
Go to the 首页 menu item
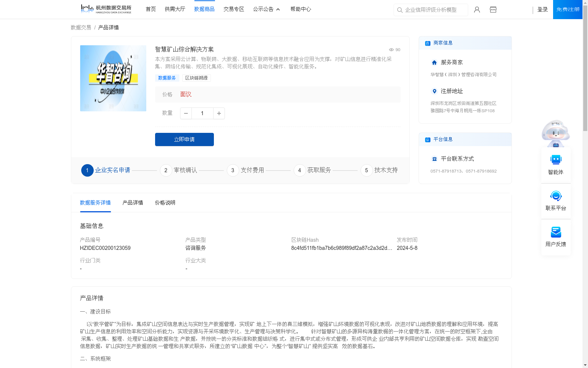tap(151, 9)
